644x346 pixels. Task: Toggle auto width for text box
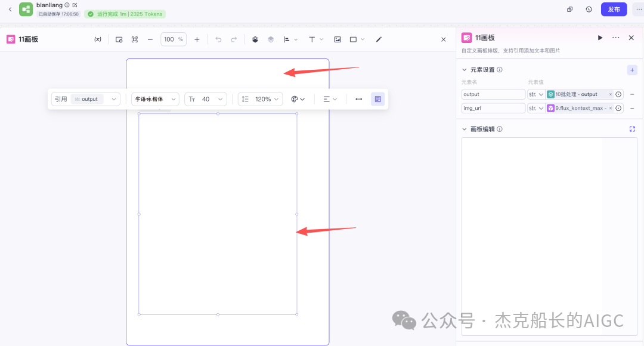click(x=358, y=99)
